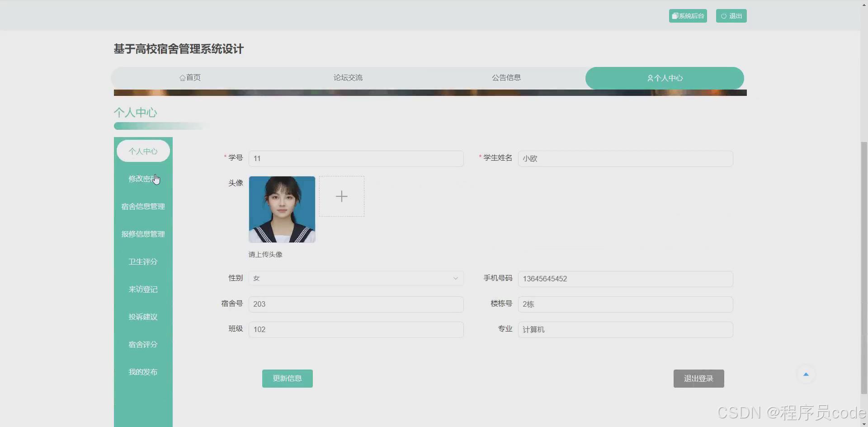The height and width of the screenshot is (427, 868).
Task: Select the home icon on 首页 tab
Action: 182,77
